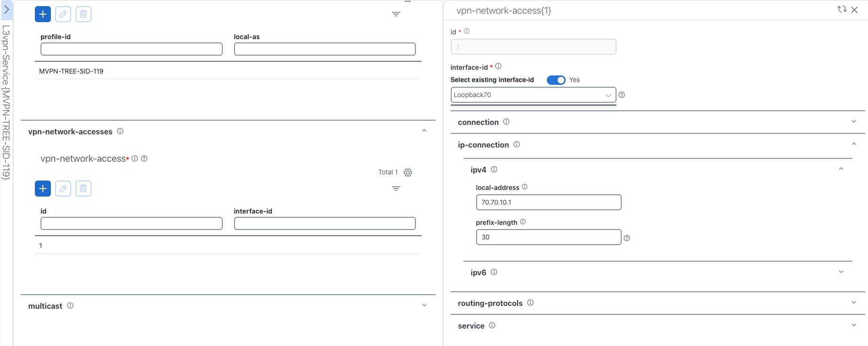The width and height of the screenshot is (868, 346).
Task: Add a new vpn-network-access with the plus icon
Action: (x=42, y=188)
